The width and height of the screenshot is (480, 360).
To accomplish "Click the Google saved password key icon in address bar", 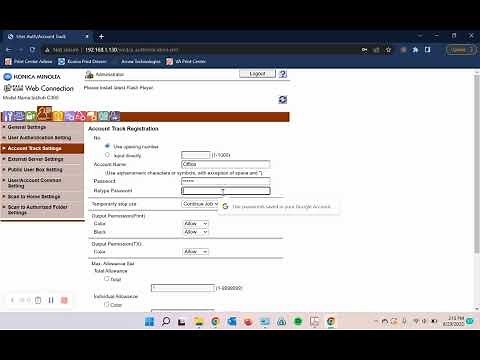I will click(x=364, y=50).
